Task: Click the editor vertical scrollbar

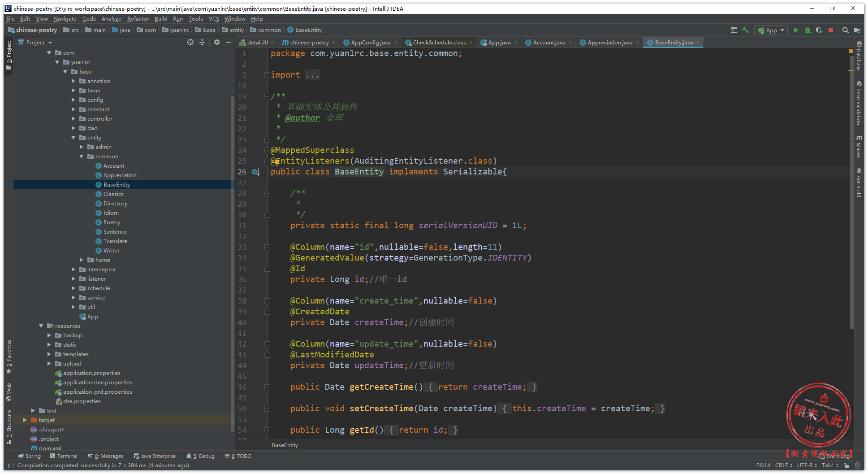Action: [x=851, y=193]
